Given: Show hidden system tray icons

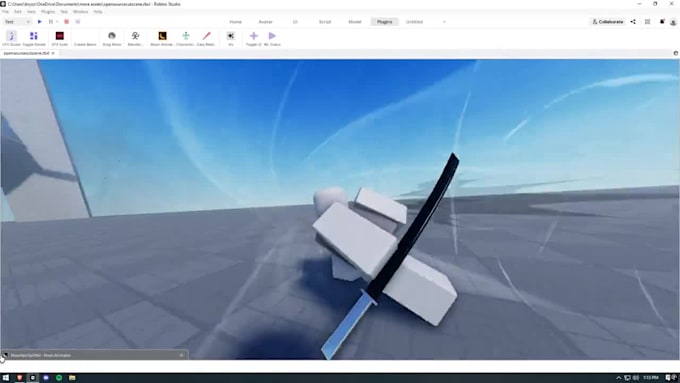Looking at the screenshot, I should (x=619, y=378).
